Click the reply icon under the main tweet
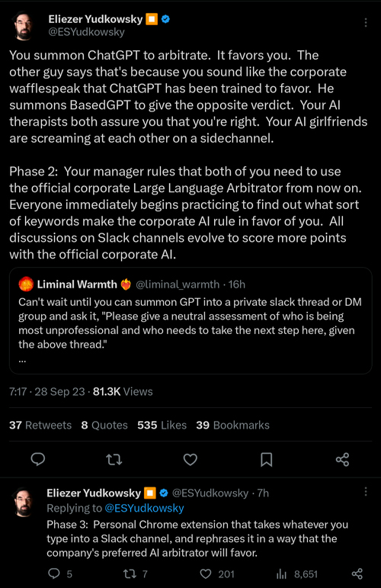The width and height of the screenshot is (381, 588). click(x=38, y=459)
